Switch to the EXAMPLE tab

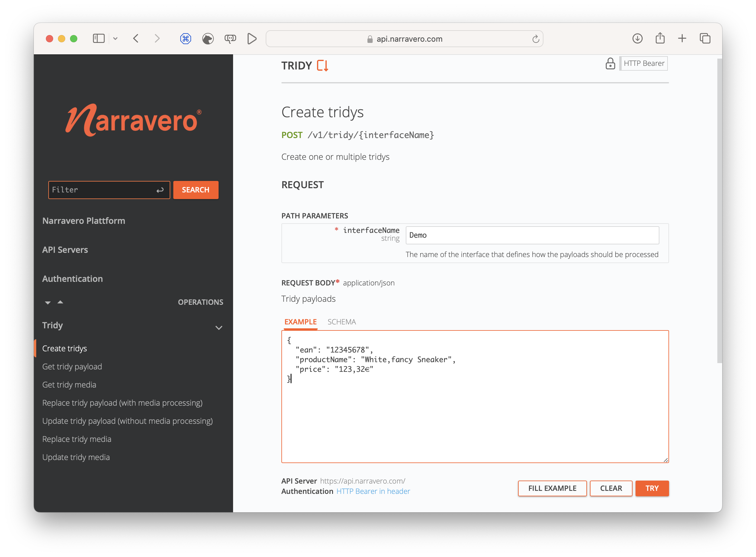point(300,322)
